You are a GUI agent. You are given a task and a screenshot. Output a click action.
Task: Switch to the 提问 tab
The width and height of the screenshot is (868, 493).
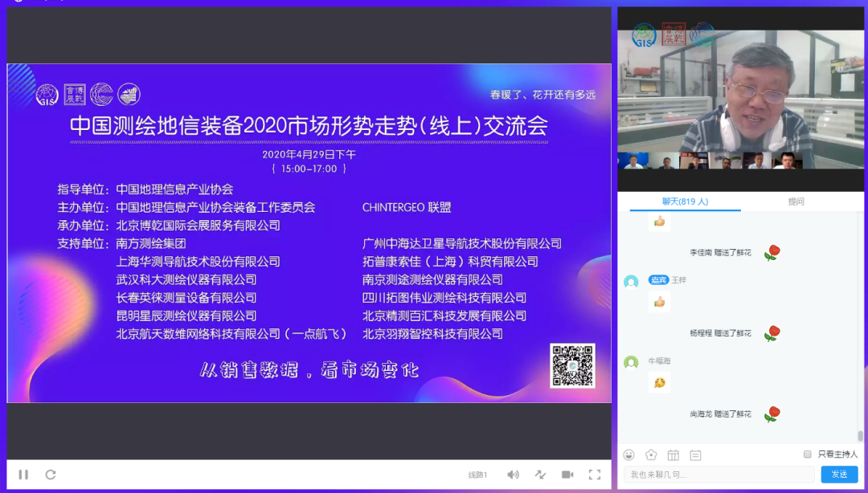click(x=796, y=202)
